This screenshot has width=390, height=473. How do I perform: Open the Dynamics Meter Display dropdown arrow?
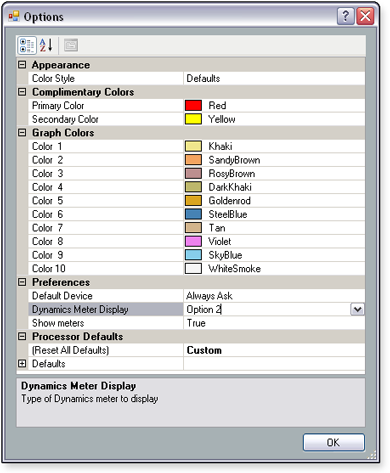(x=357, y=309)
